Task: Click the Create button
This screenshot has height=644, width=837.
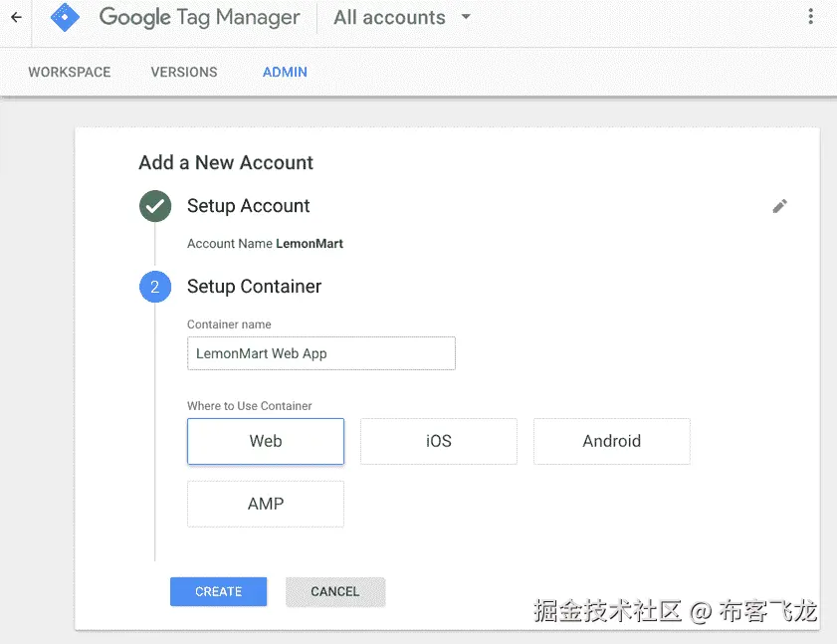Action: click(218, 591)
